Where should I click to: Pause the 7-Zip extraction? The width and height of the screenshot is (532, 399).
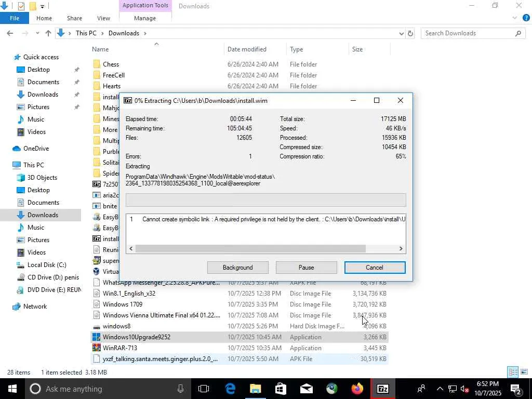306,268
